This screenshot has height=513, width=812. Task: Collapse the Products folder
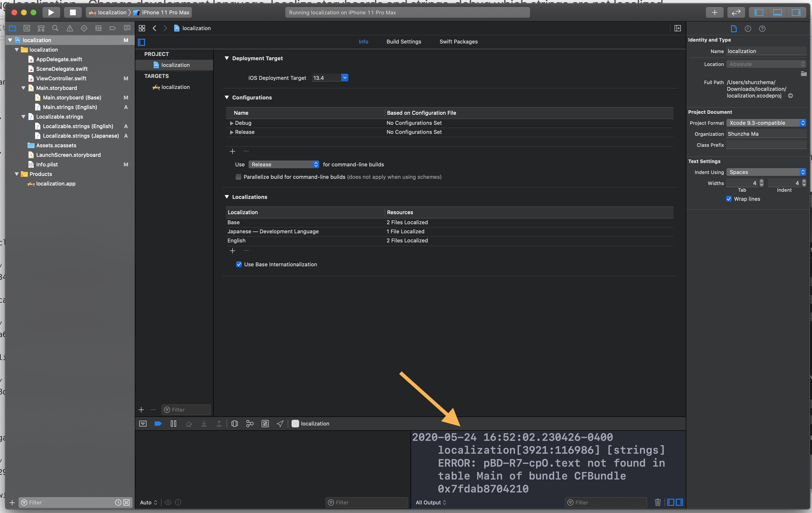(17, 174)
